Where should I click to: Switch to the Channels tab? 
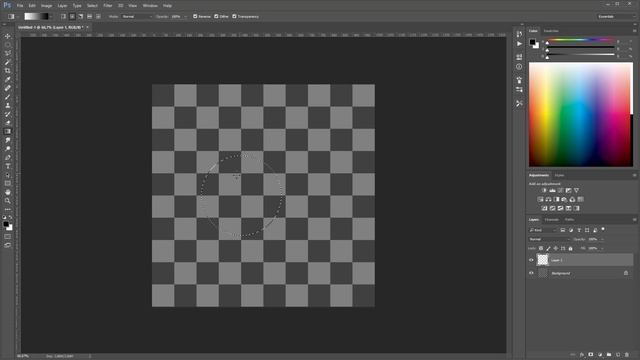[551, 220]
